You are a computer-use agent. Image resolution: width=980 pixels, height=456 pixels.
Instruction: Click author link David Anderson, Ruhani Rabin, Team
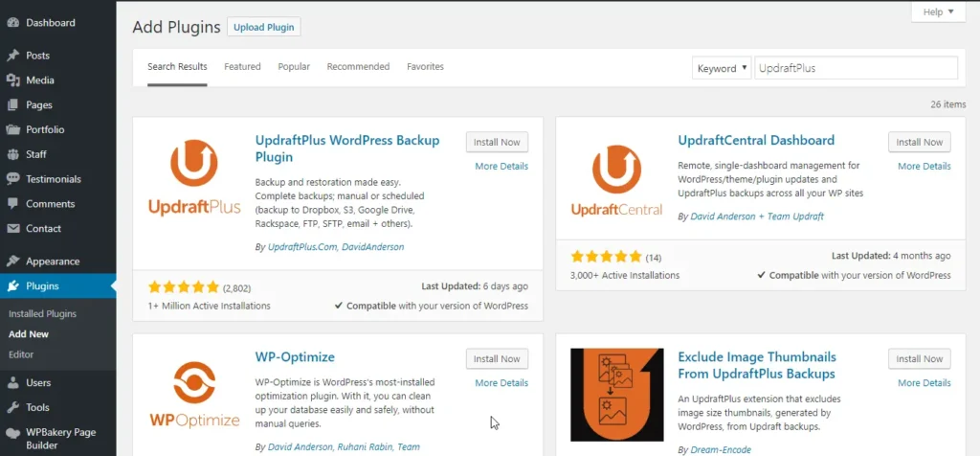344,447
